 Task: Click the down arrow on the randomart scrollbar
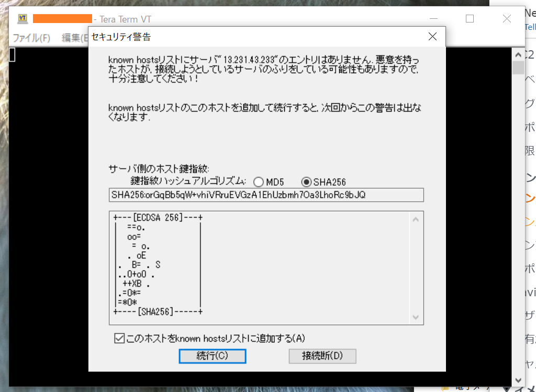pyautogui.click(x=415, y=317)
